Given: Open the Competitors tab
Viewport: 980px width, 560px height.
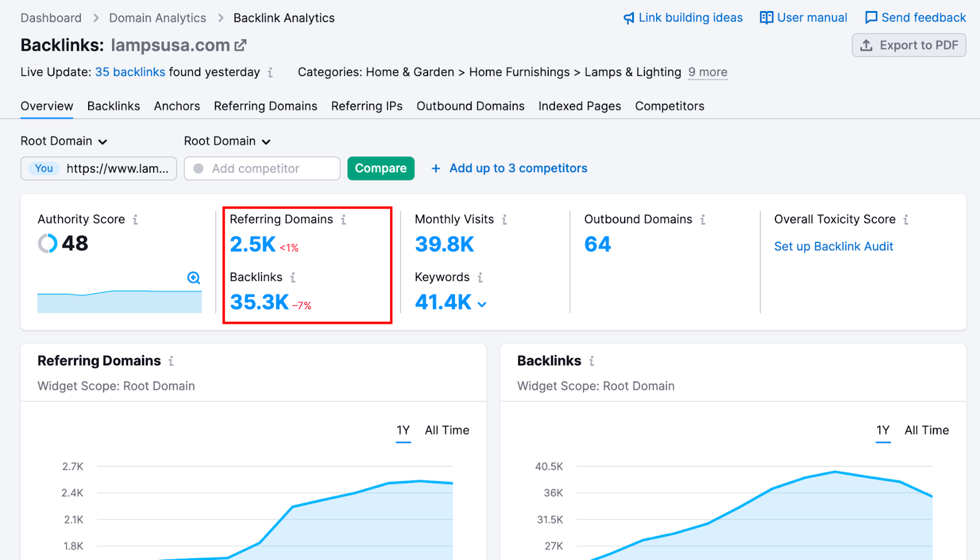Looking at the screenshot, I should click(669, 106).
